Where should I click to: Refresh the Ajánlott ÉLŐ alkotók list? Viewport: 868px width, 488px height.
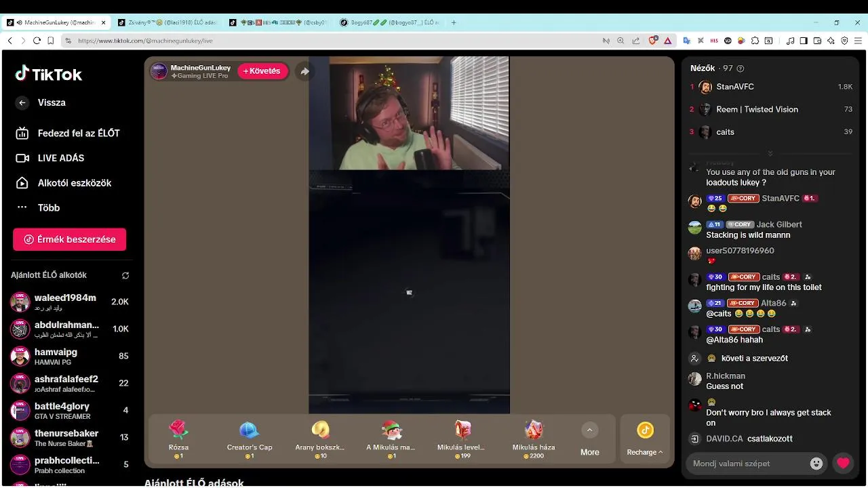125,275
